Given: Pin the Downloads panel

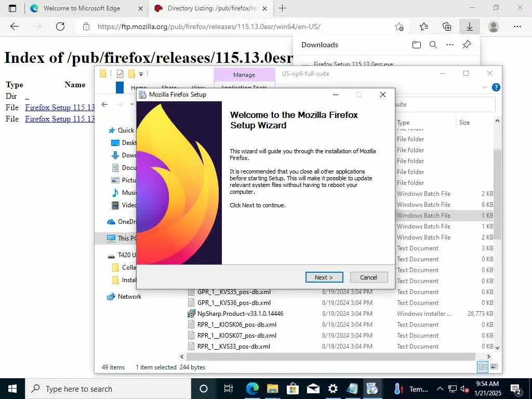Looking at the screenshot, I should pos(467,45).
